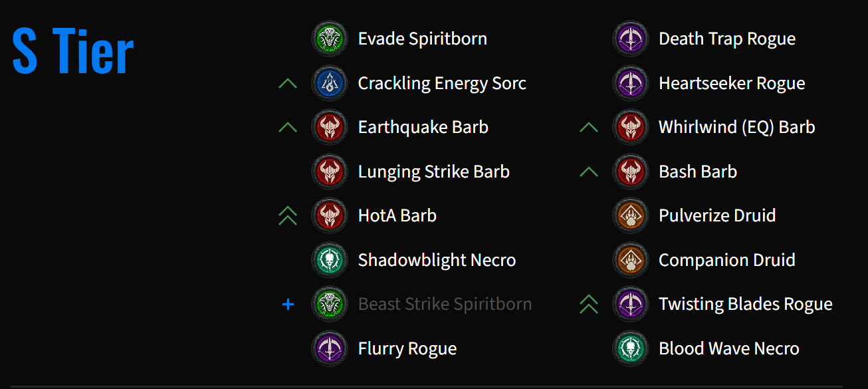Open the Bash Barb build link
The width and height of the screenshot is (868, 389).
pos(698,172)
